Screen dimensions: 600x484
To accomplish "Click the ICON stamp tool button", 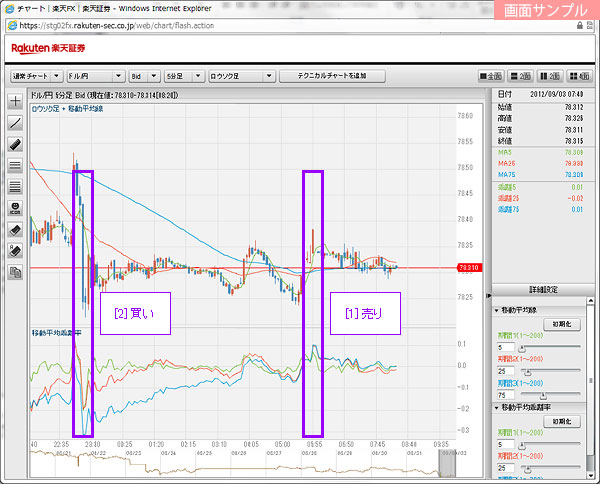I will (15, 208).
